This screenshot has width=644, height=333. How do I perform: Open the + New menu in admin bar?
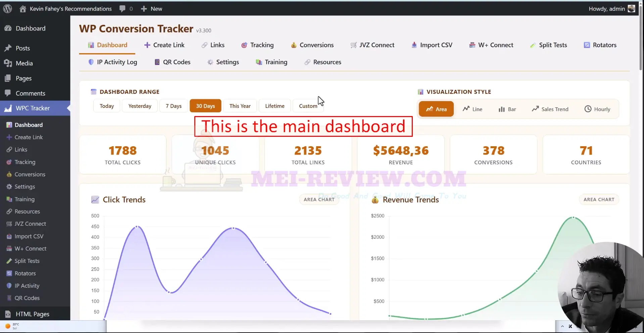pos(152,9)
